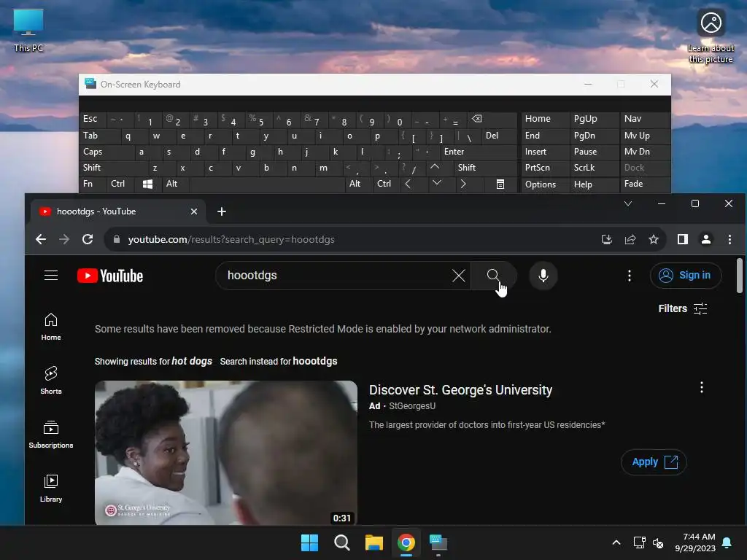Open Shorts from the sidebar
The height and width of the screenshot is (560, 747).
tap(51, 381)
